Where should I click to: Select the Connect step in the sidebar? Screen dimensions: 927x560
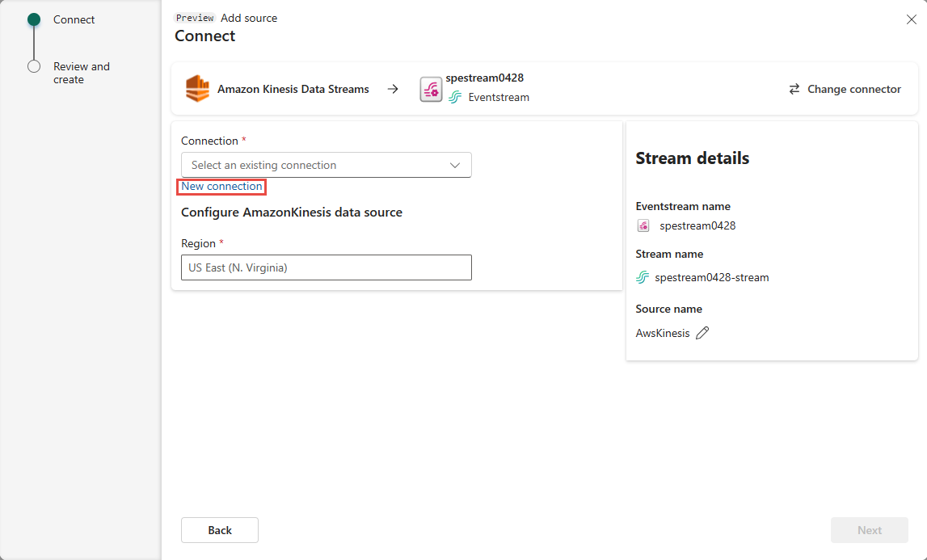point(74,19)
